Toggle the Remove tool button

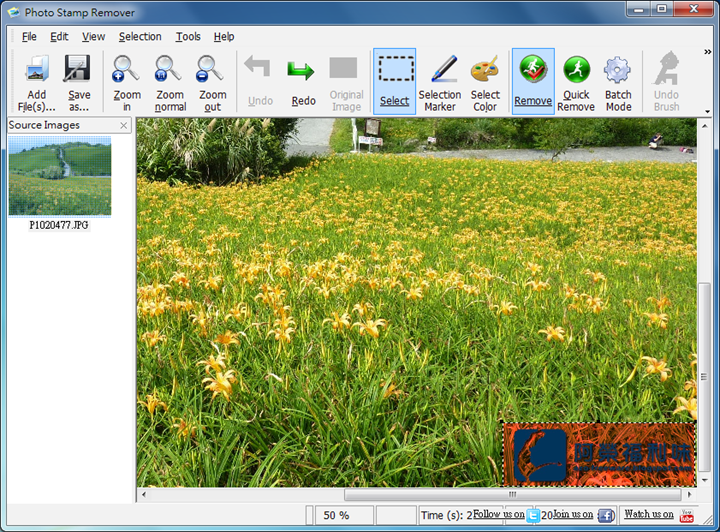coord(533,70)
